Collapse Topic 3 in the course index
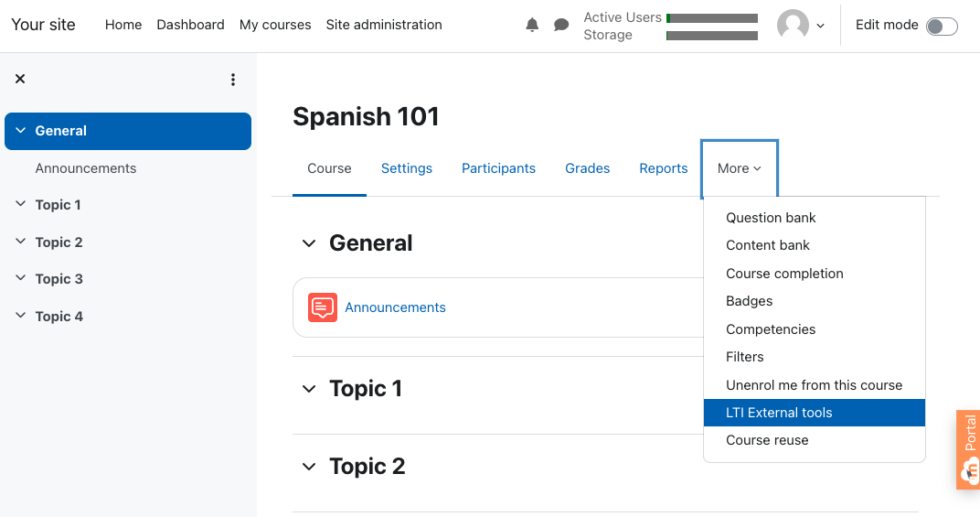980x517 pixels. point(20,279)
